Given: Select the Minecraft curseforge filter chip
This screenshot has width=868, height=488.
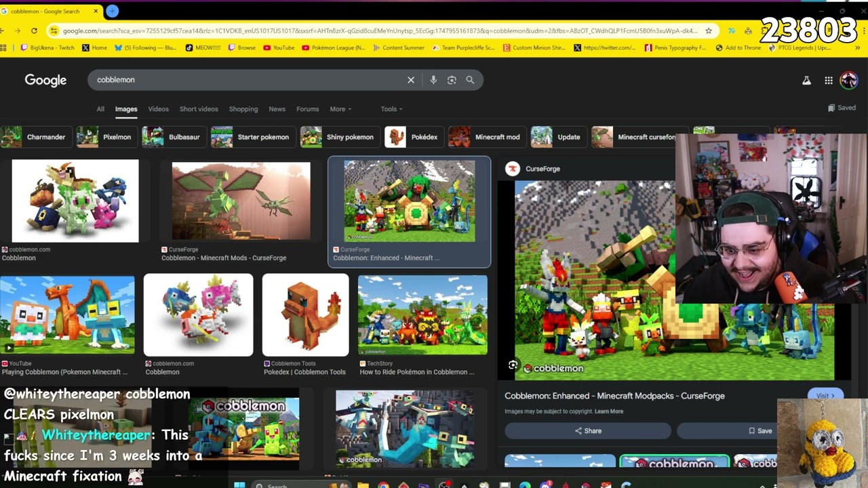Looking at the screenshot, I should click(x=633, y=137).
